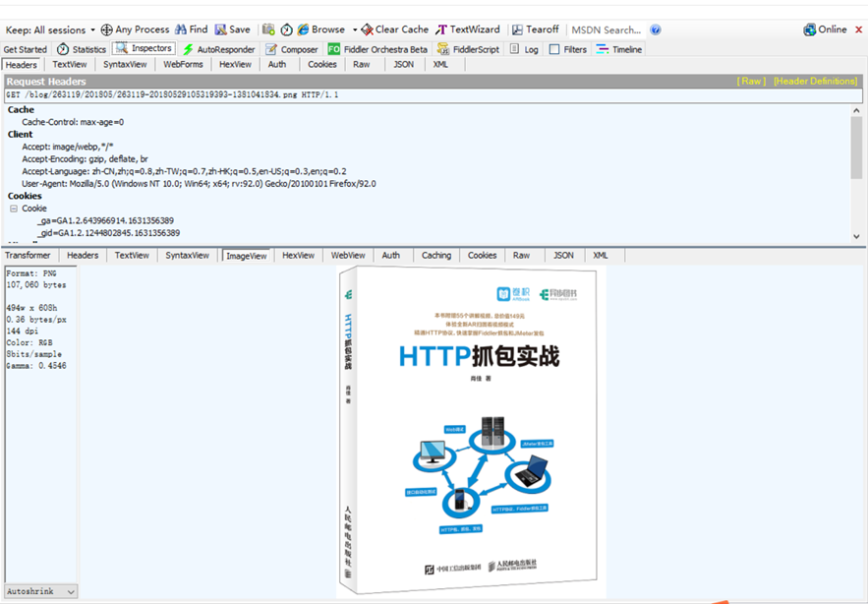The width and height of the screenshot is (868, 604).
Task: Open the Timeline tab
Action: click(x=619, y=49)
